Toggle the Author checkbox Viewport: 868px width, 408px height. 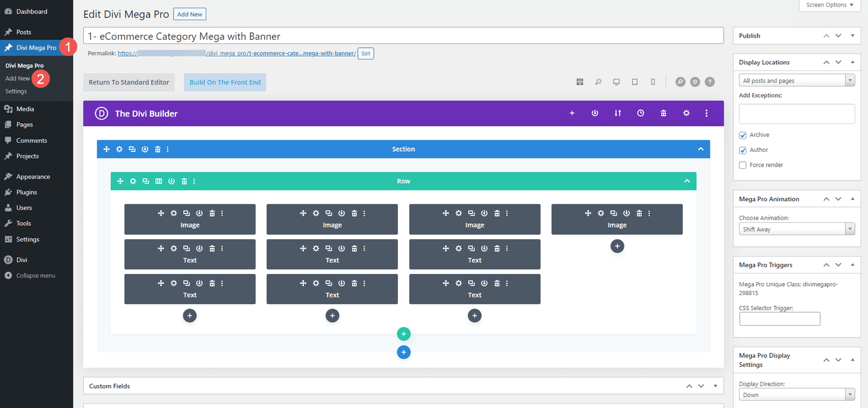743,150
